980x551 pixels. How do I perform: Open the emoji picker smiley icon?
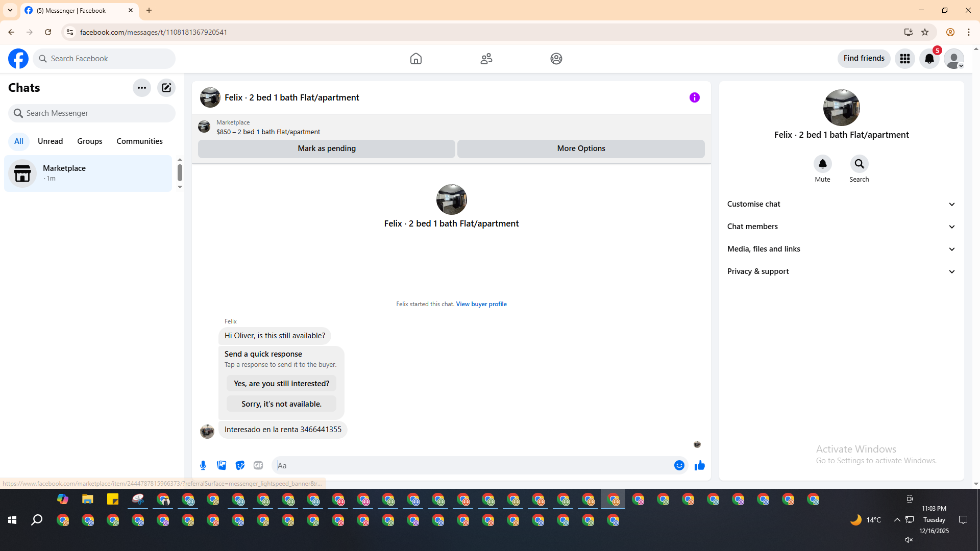679,465
